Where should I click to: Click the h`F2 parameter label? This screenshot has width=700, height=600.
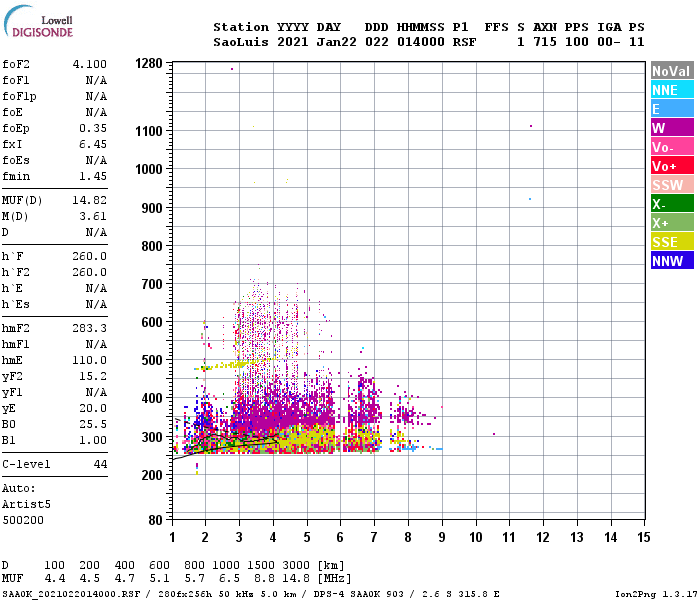[16, 272]
